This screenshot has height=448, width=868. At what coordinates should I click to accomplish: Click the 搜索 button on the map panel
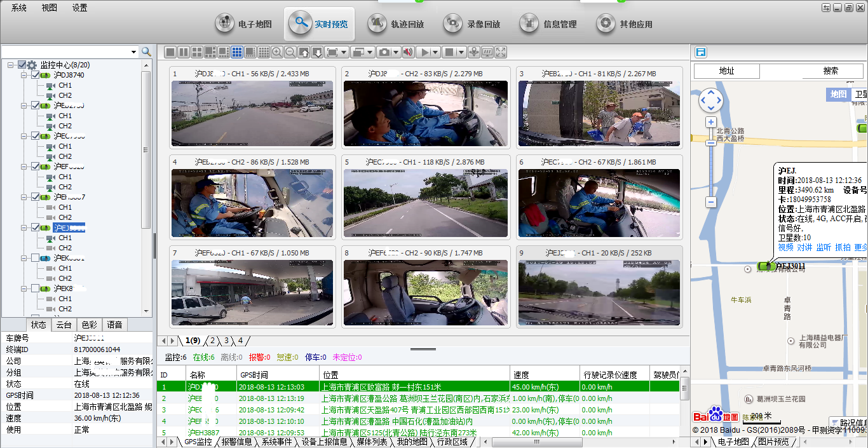tap(832, 71)
